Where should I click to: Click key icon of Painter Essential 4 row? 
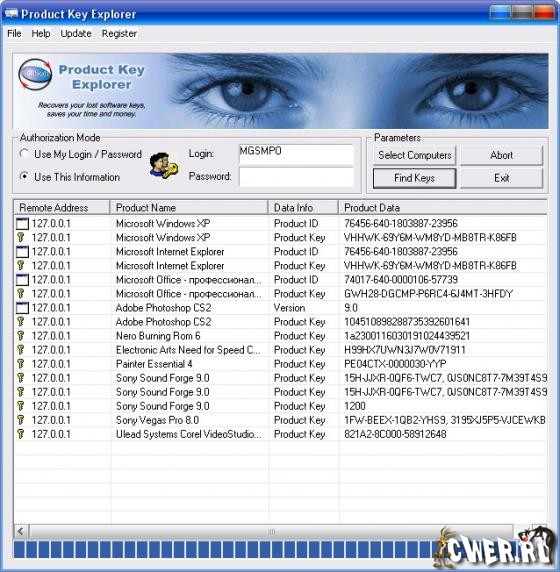[x=21, y=364]
